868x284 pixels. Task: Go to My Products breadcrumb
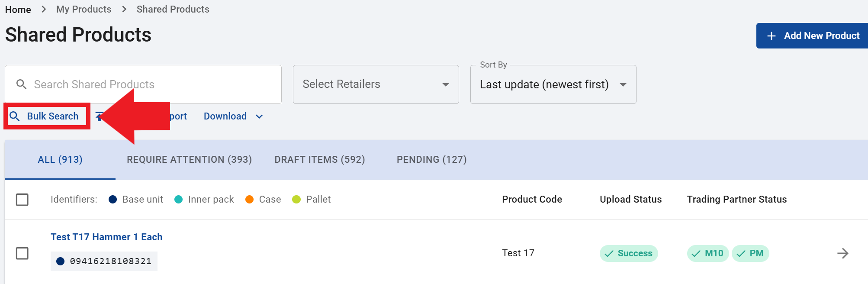(x=84, y=9)
